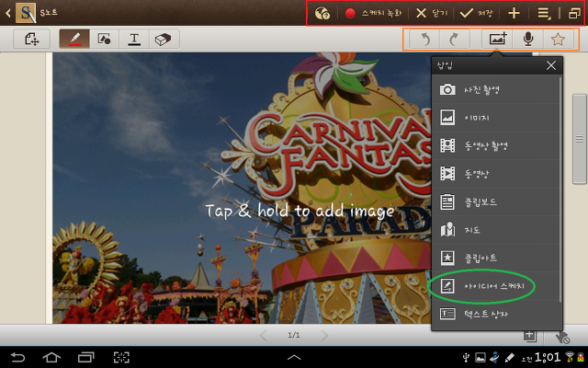The width and height of the screenshot is (588, 368).
Task: Go to the previous page arrow
Action: (x=264, y=335)
